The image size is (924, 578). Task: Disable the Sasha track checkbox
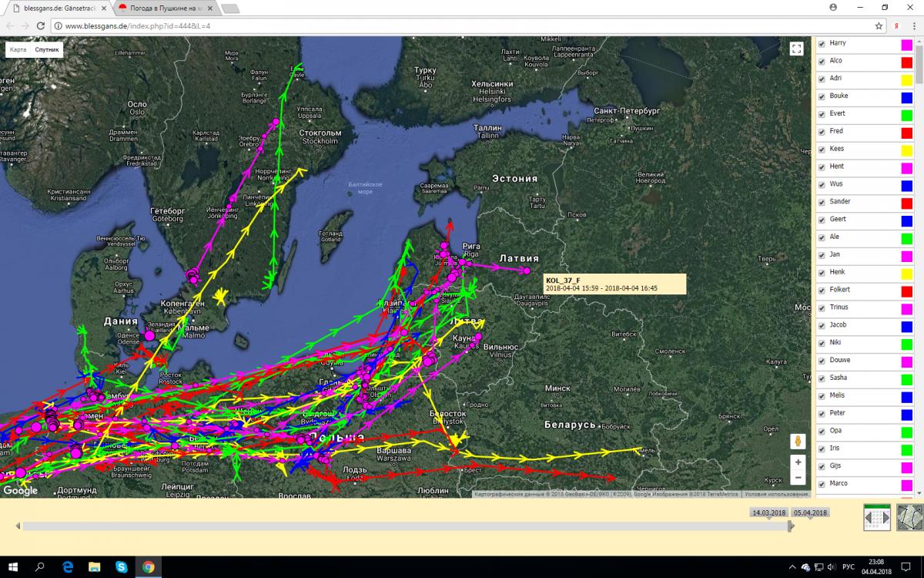822,378
